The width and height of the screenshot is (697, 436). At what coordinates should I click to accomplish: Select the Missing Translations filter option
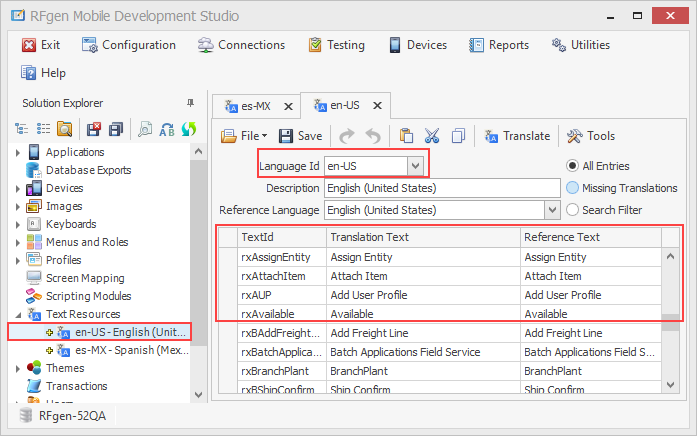(x=573, y=188)
